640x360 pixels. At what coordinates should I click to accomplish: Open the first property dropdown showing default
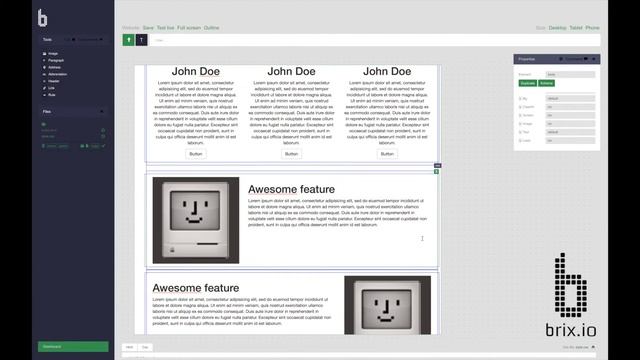click(x=570, y=98)
